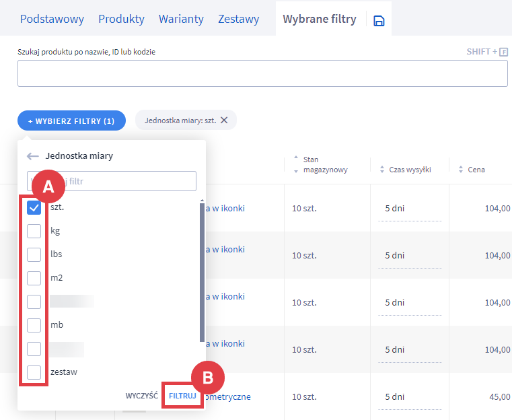Check the 'kg' unit checkbox

34,231
